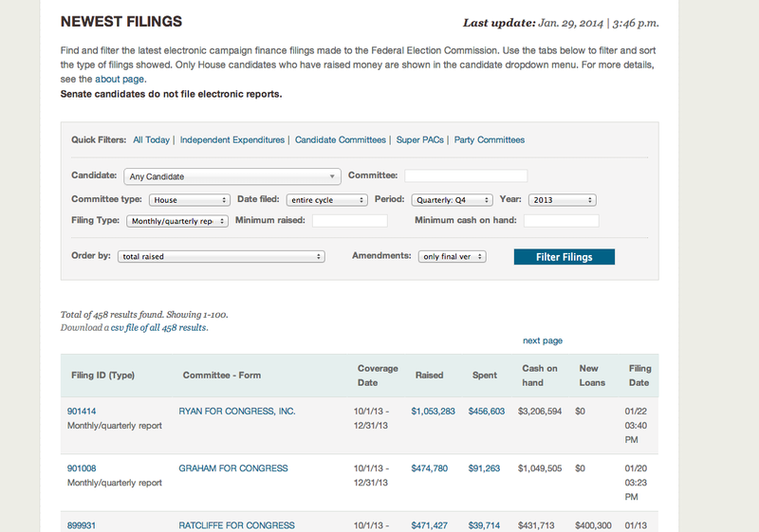
Task: Choose the Super PACs quick filter
Action: tap(420, 140)
